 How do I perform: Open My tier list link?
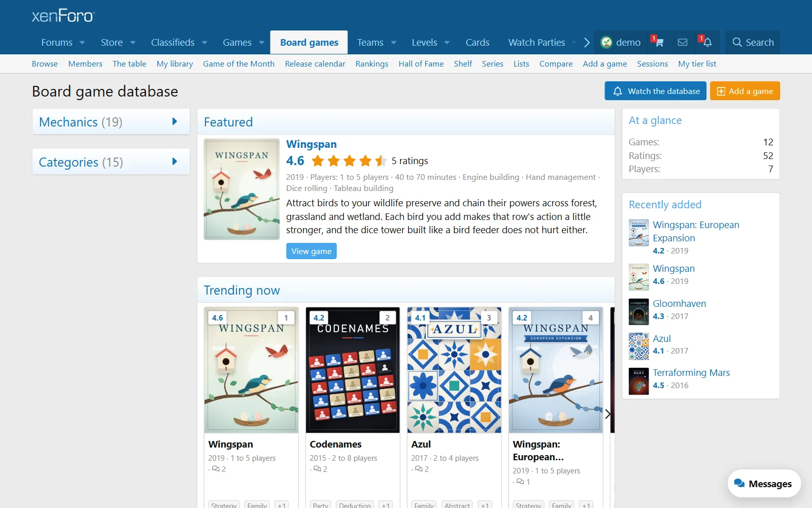[x=697, y=64]
